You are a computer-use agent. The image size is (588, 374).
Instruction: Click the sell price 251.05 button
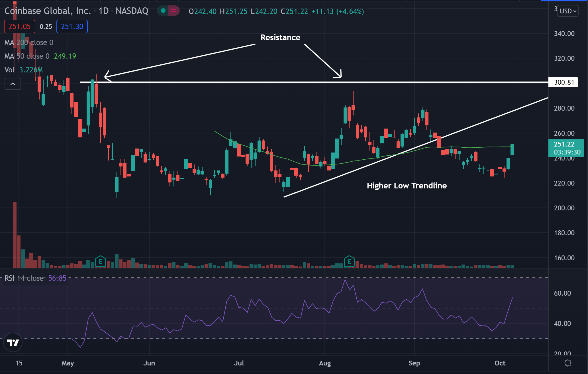point(19,27)
